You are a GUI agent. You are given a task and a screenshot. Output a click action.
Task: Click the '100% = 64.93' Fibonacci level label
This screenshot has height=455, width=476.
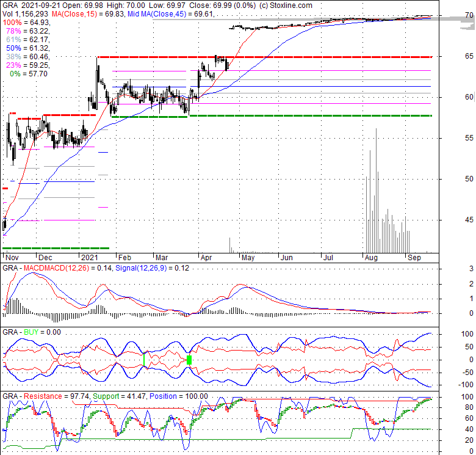26,23
